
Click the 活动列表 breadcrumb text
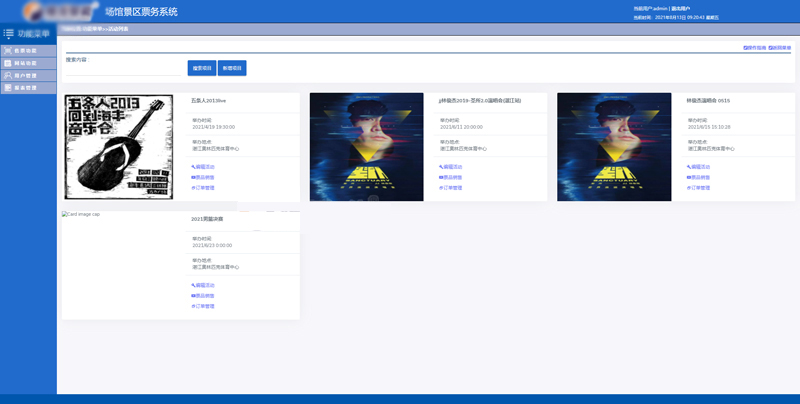(x=118, y=29)
